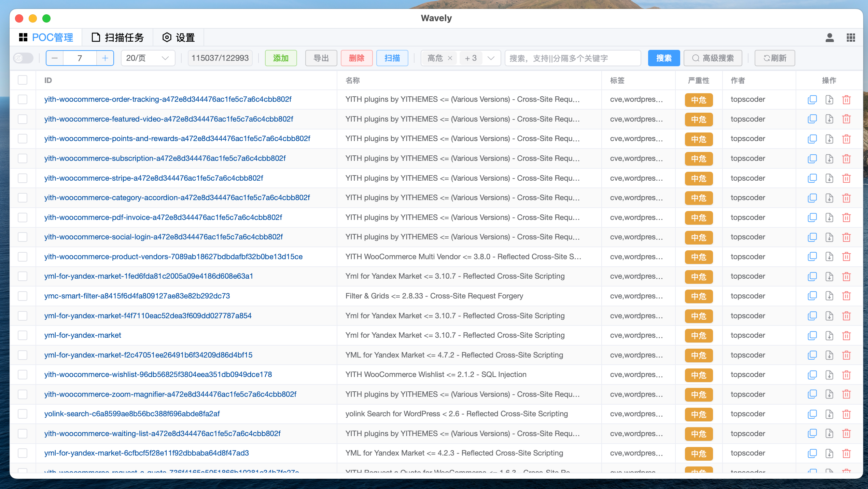The height and width of the screenshot is (489, 868).
Task: Open the user account icon
Action: 829,38
